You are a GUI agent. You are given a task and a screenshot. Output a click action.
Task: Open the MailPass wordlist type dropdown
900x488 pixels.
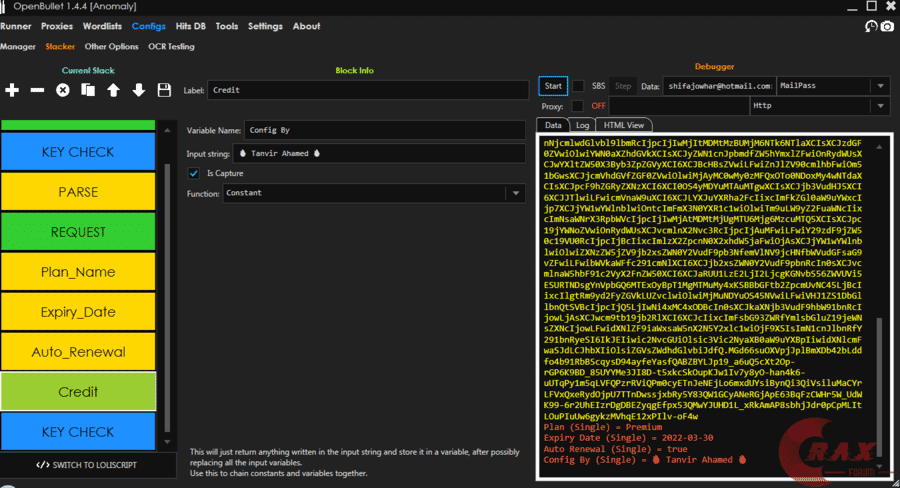pos(831,86)
